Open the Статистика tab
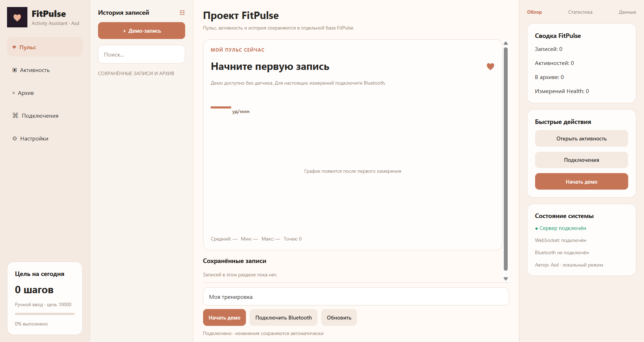This screenshot has width=644, height=342. [580, 12]
